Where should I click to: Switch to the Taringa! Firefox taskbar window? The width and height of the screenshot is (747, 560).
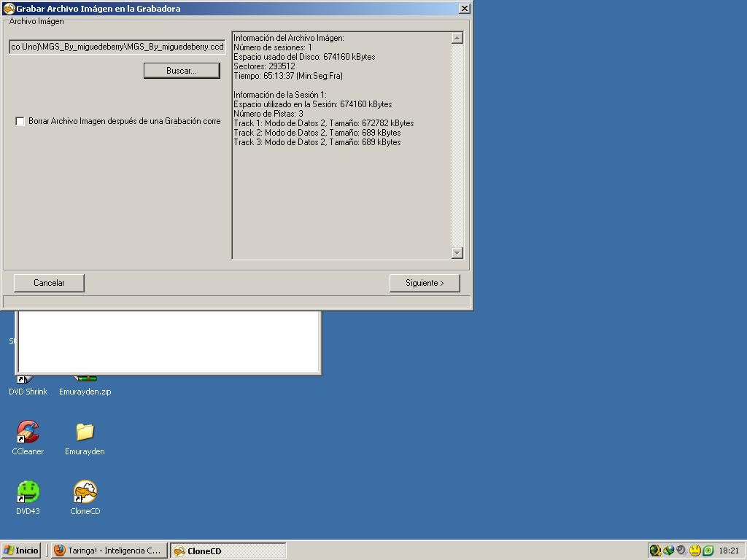[x=109, y=551]
